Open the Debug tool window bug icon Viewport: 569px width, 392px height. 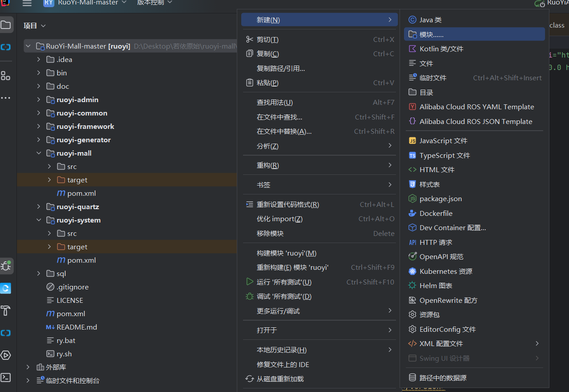pyautogui.click(x=6, y=266)
